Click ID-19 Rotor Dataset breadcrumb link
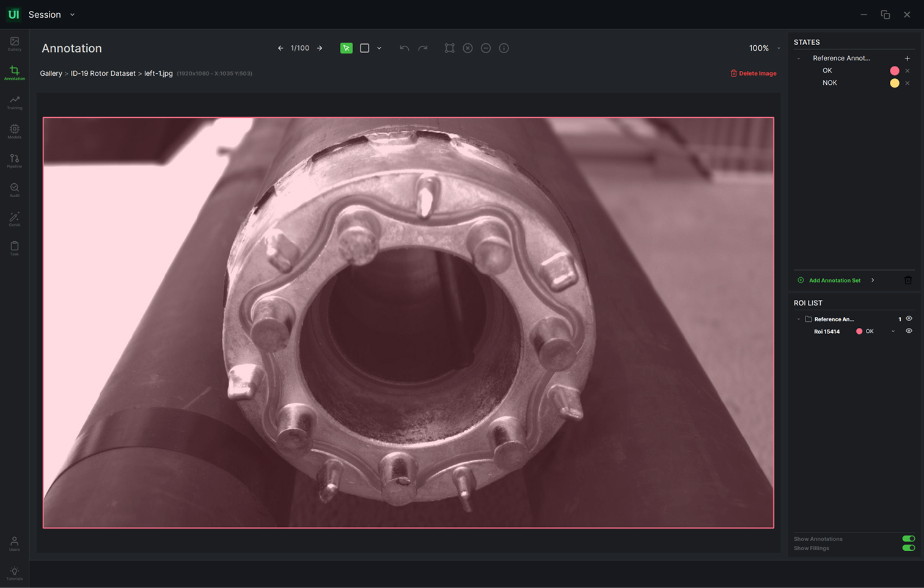 (x=103, y=73)
